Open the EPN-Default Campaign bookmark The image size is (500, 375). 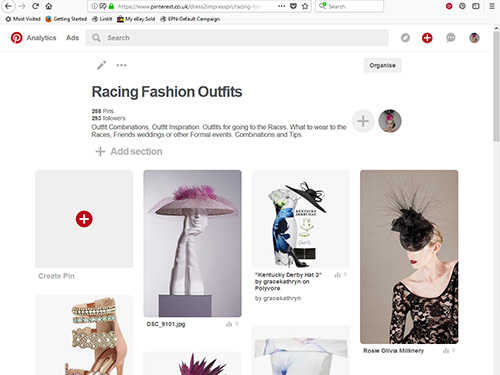(190, 19)
